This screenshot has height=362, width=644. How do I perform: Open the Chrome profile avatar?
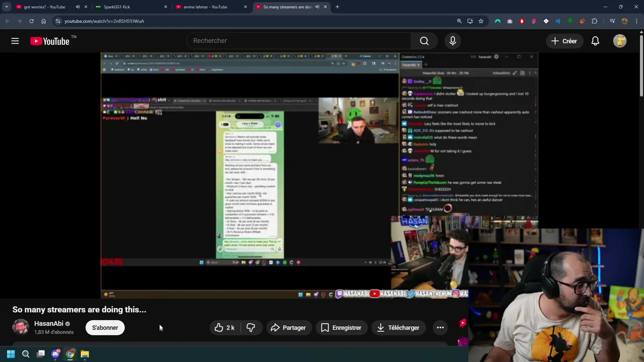click(624, 21)
